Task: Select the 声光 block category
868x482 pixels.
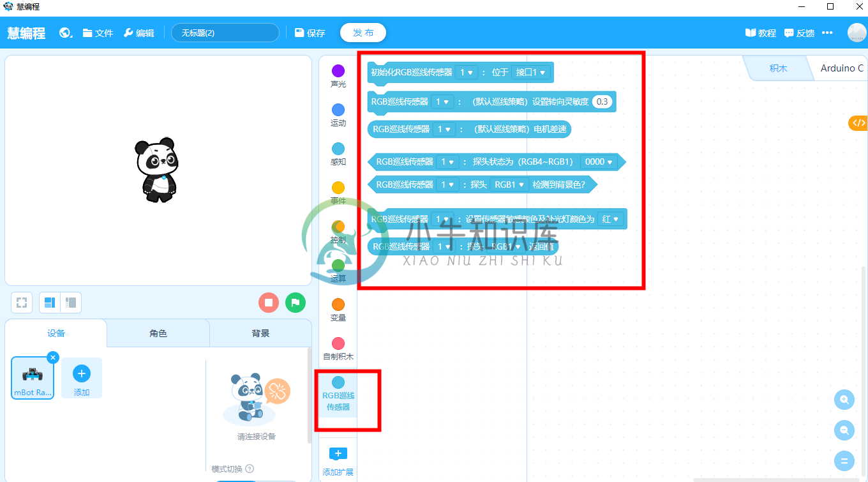Action: pos(338,76)
